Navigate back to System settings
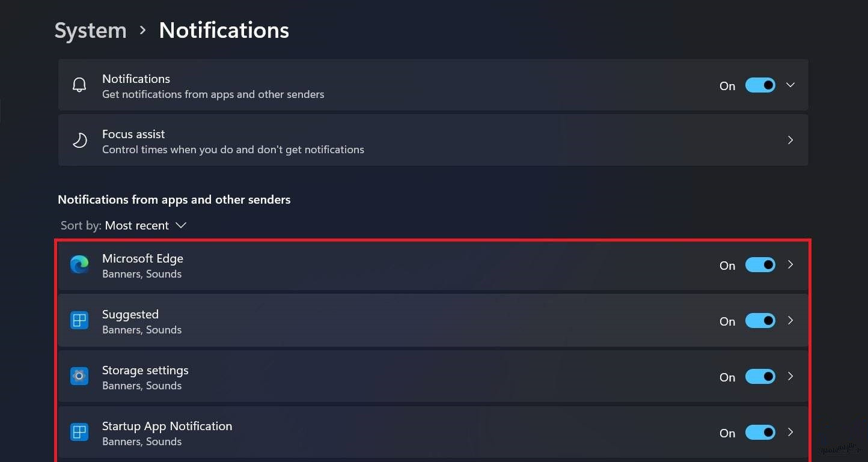Screen dimensions: 868x462 point(90,29)
